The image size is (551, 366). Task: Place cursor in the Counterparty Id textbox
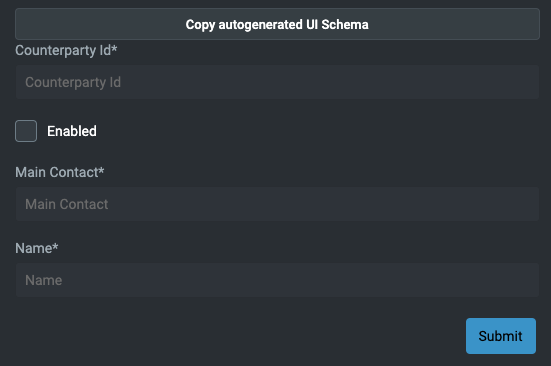[277, 82]
